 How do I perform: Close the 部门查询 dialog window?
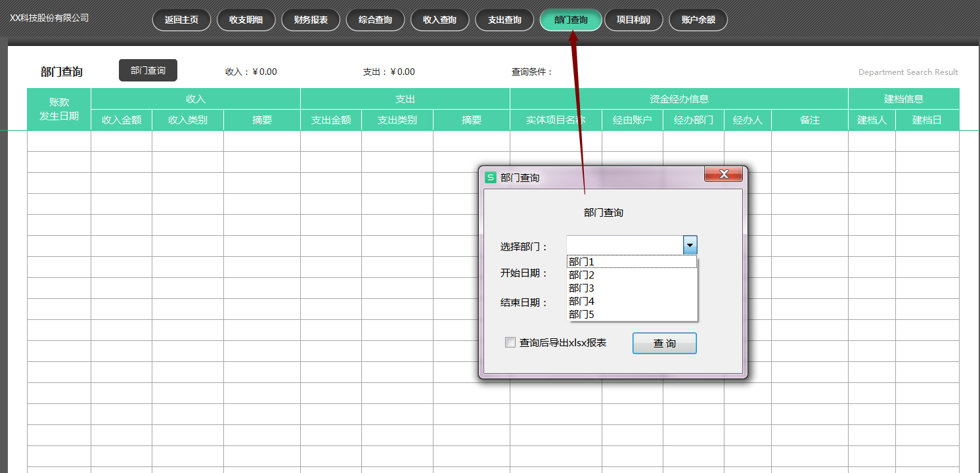click(x=723, y=174)
